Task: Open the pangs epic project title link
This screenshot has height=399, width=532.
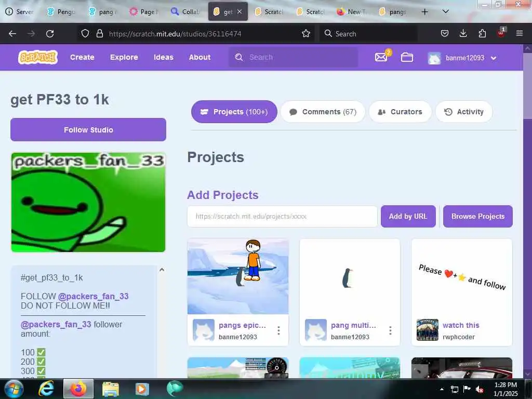Action: tap(242, 325)
